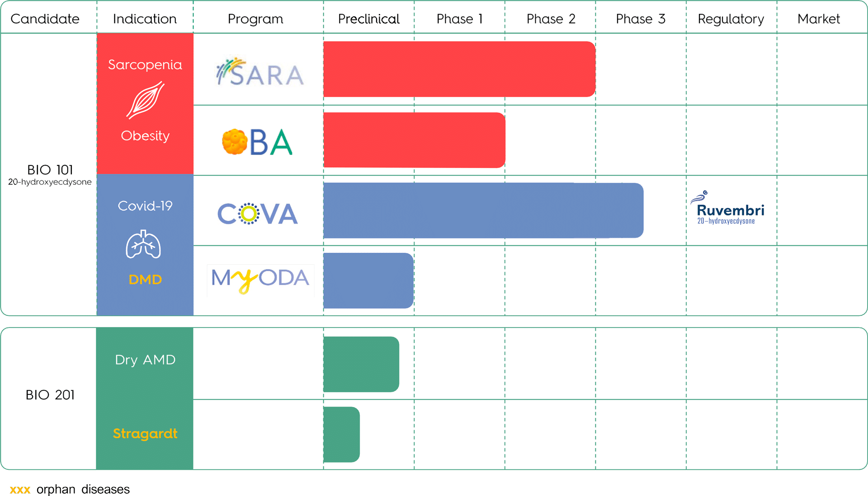Click the BIO 101 candidate label
Image resolution: width=868 pixels, height=496 pixels.
coord(50,170)
